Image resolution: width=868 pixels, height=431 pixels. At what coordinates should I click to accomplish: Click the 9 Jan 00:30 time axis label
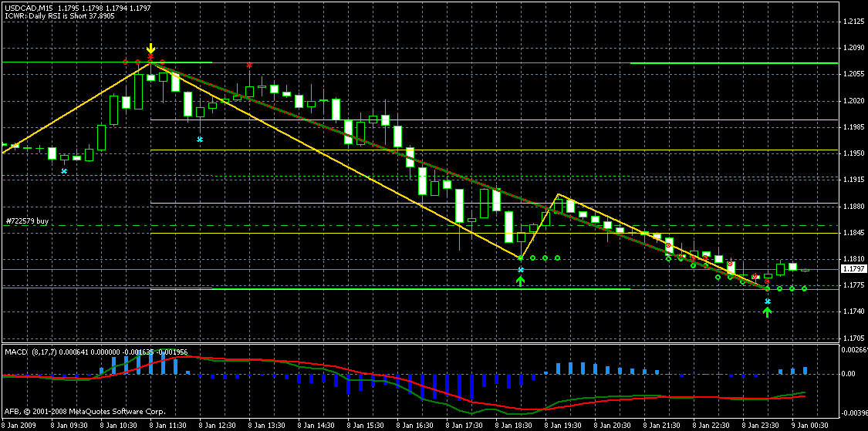pyautogui.click(x=810, y=425)
